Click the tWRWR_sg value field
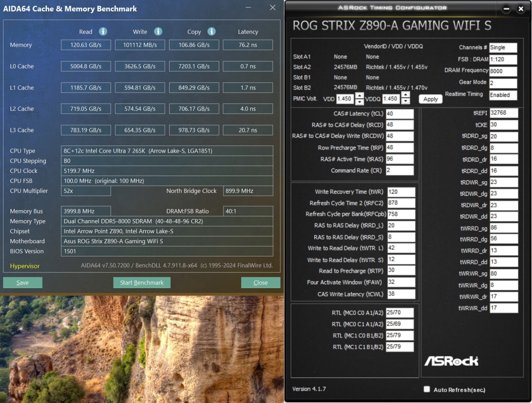The image size is (532, 403). point(504,273)
